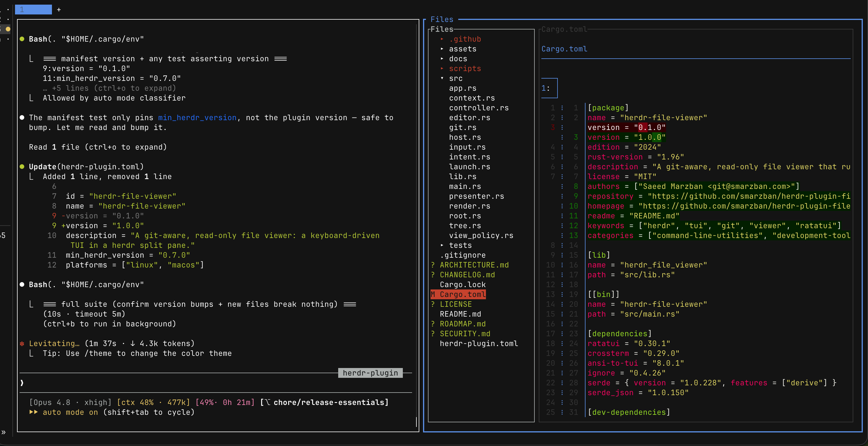This screenshot has height=446, width=868.
Task: Open controller.rs in the file tree
Action: pos(479,108)
